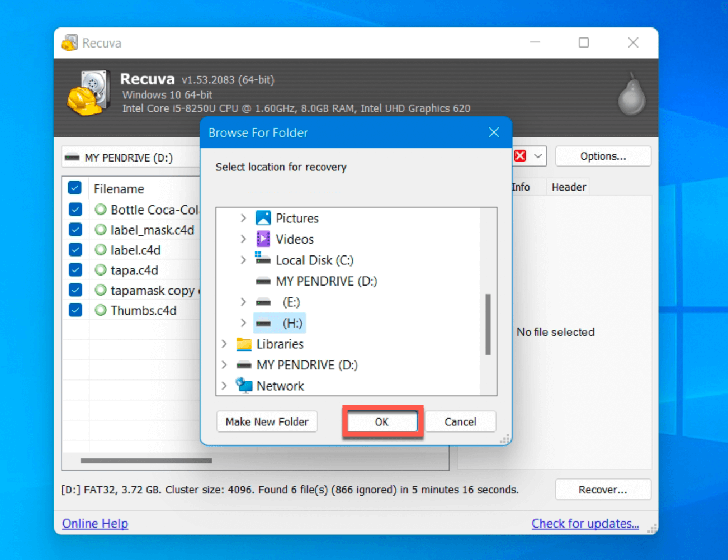728x560 pixels.
Task: Expand the Videos tree node
Action: coord(243,239)
